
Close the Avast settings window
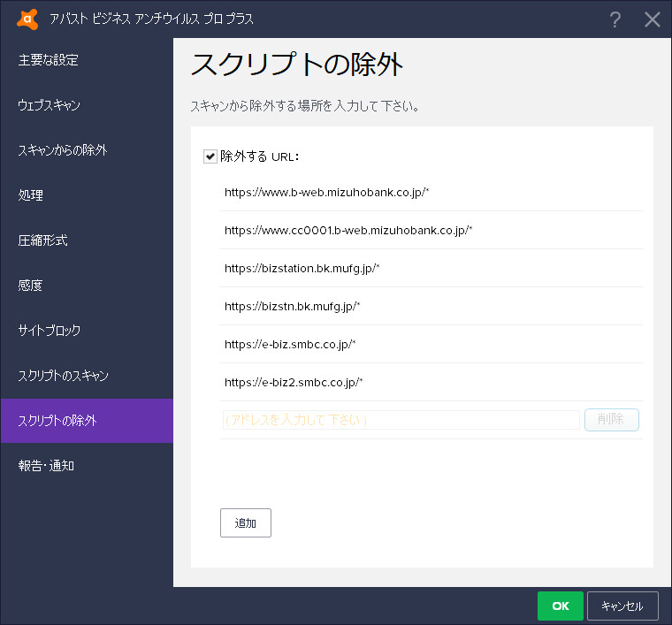coord(653,19)
